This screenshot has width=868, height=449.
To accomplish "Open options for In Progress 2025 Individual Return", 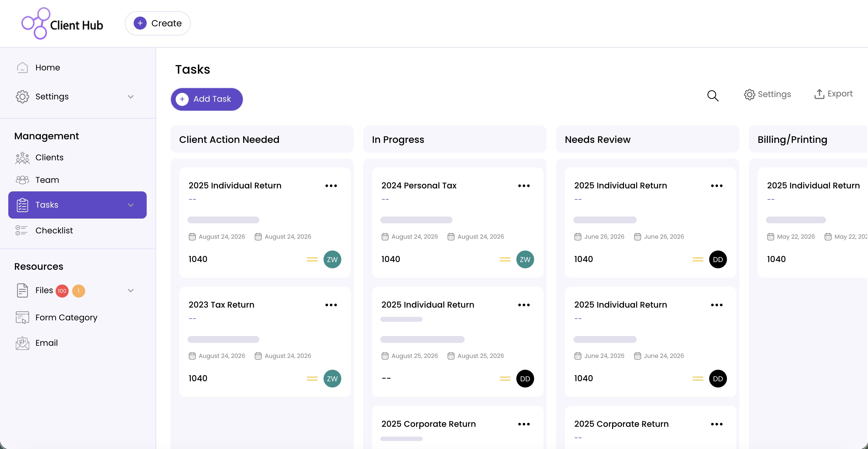I will pyautogui.click(x=524, y=305).
